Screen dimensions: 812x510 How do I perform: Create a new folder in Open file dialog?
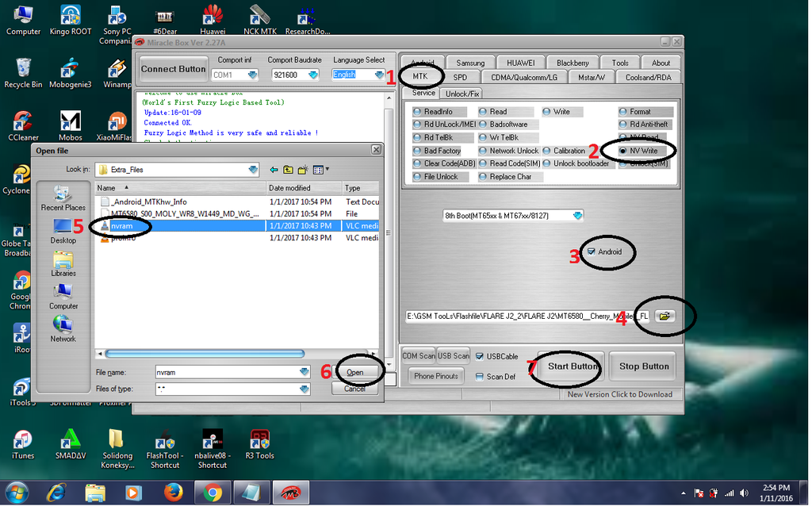point(303,169)
